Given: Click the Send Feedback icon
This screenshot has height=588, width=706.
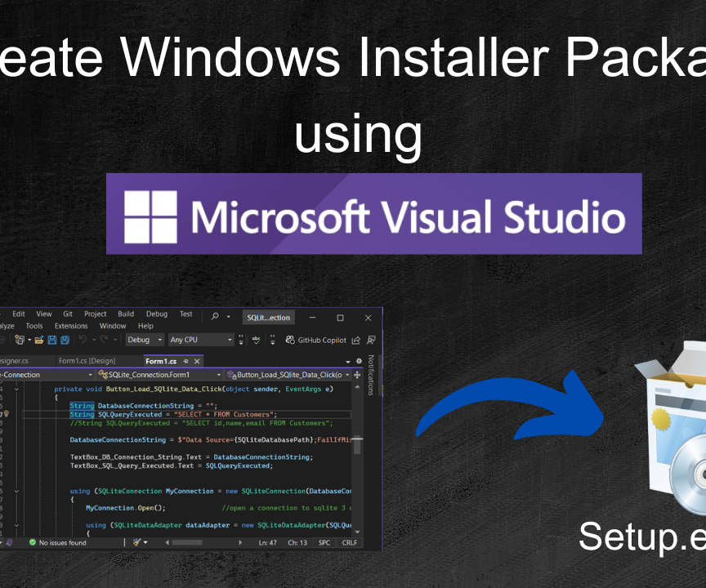Looking at the screenshot, I should [371, 340].
